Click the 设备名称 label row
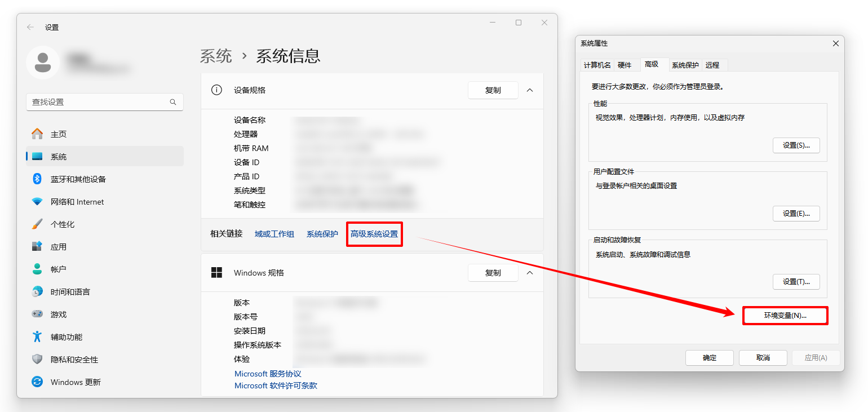868x412 pixels. click(250, 120)
